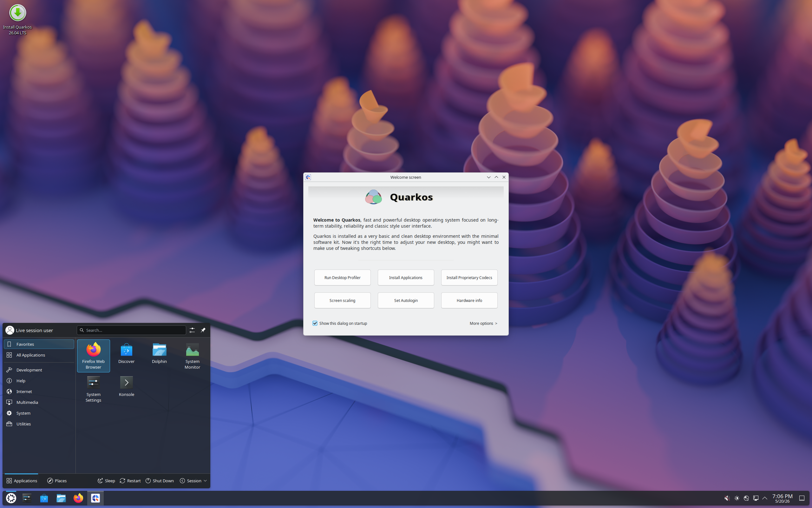This screenshot has width=812, height=508.
Task: Open the Development category
Action: tap(39, 370)
